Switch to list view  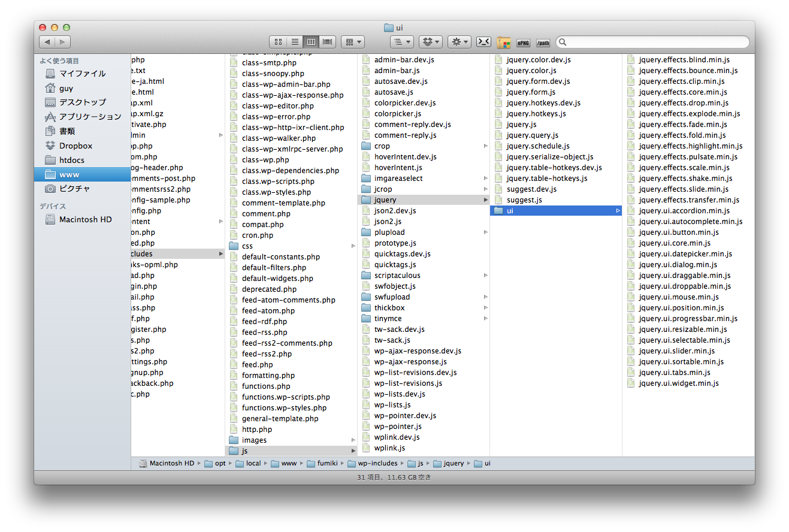(x=294, y=42)
